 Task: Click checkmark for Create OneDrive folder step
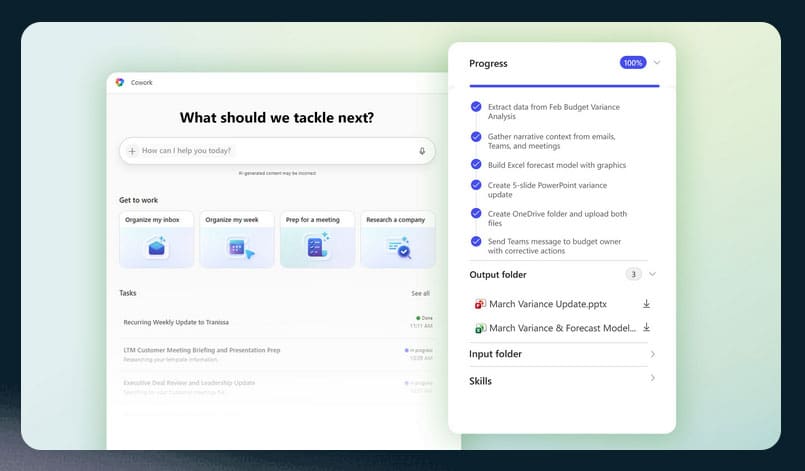coord(476,213)
